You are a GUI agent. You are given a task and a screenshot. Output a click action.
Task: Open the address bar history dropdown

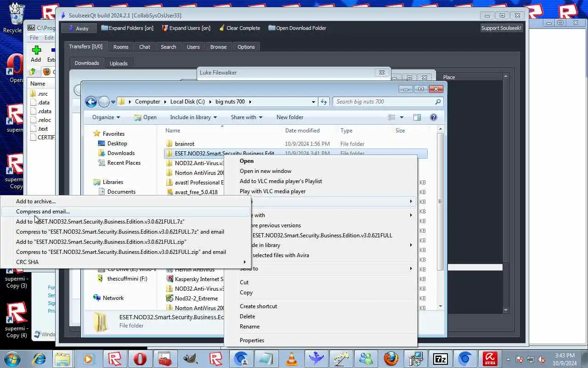(x=313, y=102)
